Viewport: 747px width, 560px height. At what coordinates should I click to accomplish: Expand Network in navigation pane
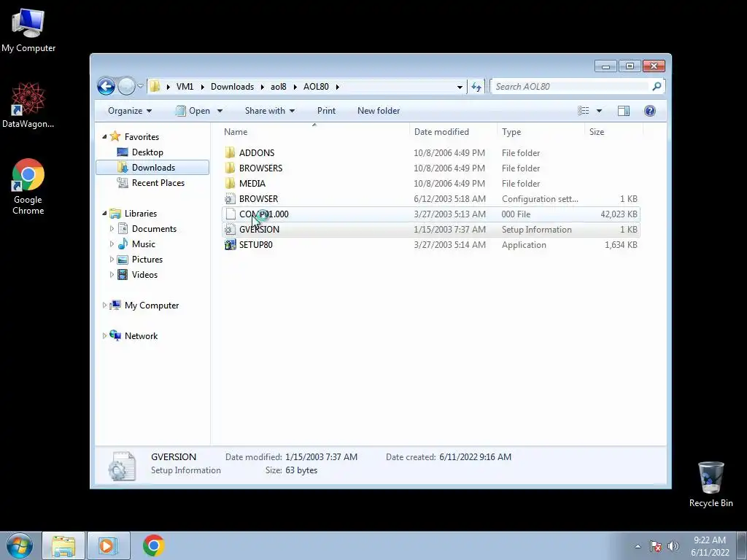pyautogui.click(x=104, y=335)
